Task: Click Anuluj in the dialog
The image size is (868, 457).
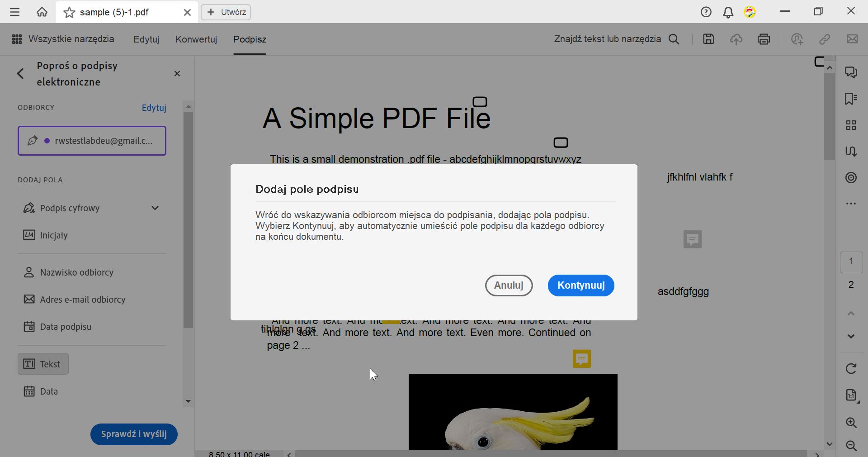Action: [x=509, y=286]
